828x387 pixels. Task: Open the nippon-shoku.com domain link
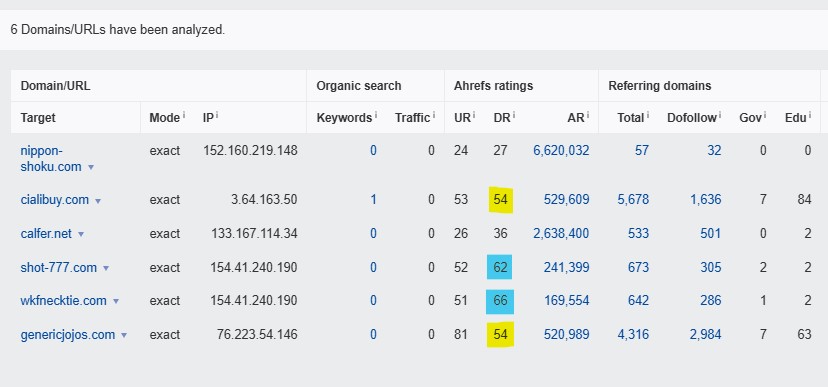51,158
